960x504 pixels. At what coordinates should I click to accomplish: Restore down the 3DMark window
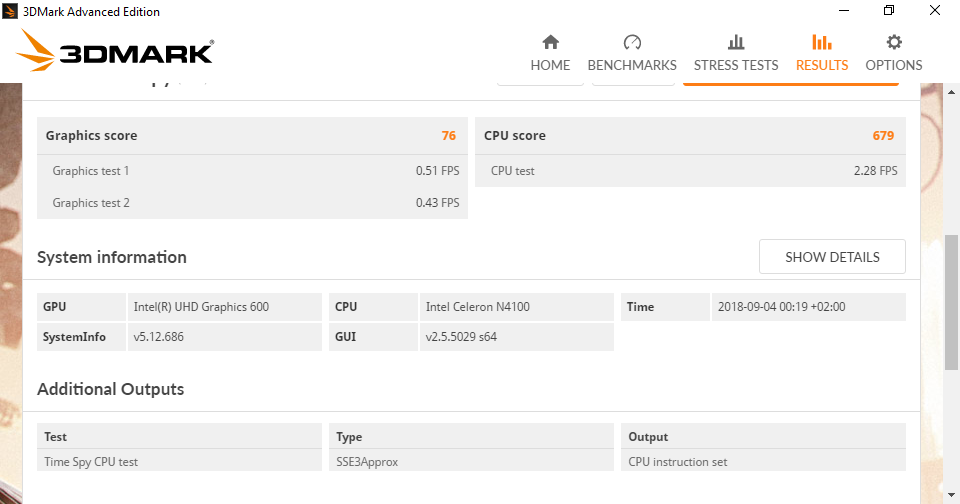pyautogui.click(x=889, y=11)
